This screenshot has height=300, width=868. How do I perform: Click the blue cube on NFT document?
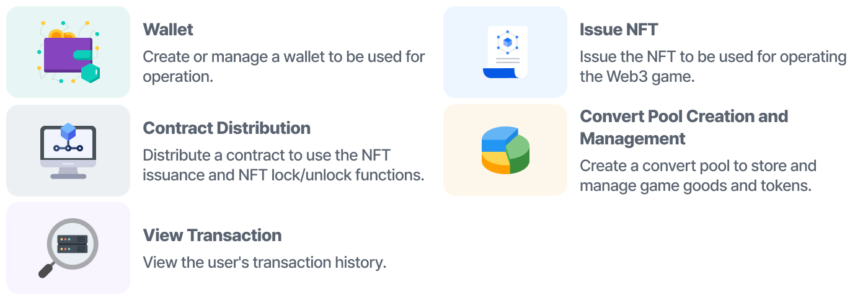tap(508, 42)
